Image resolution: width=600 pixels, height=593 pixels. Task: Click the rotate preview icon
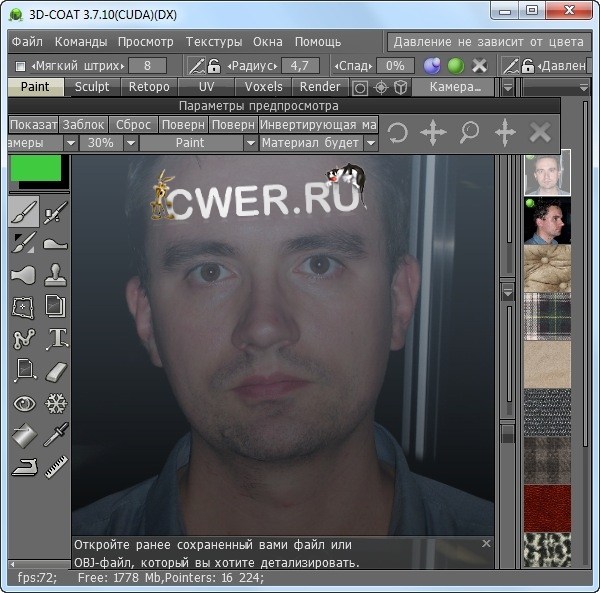click(397, 133)
